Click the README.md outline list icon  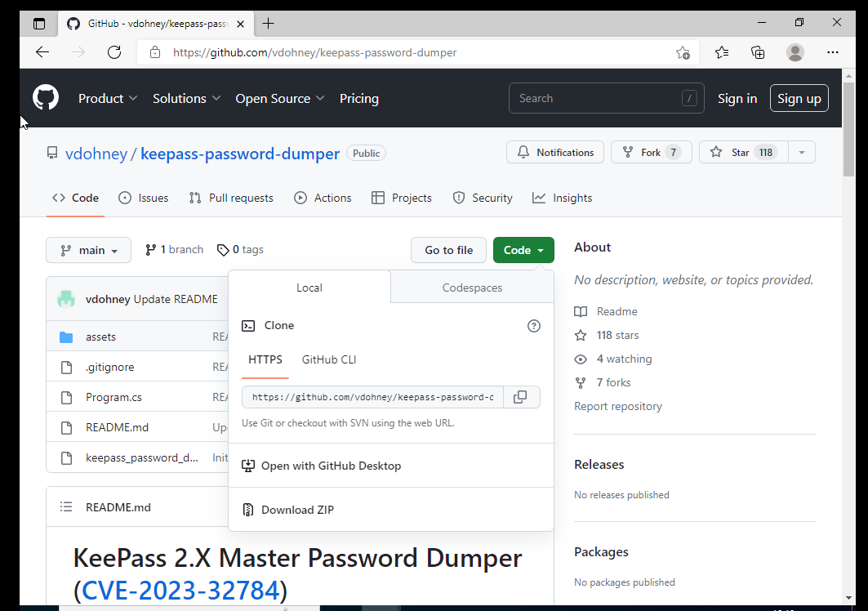pyautogui.click(x=66, y=507)
